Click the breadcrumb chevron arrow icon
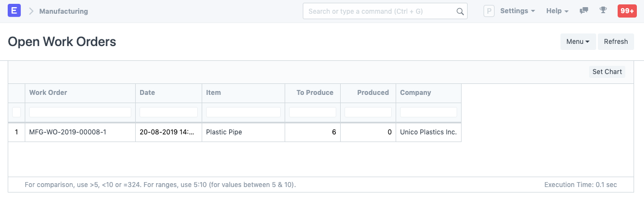Image resolution: width=644 pixels, height=198 pixels. 31,11
